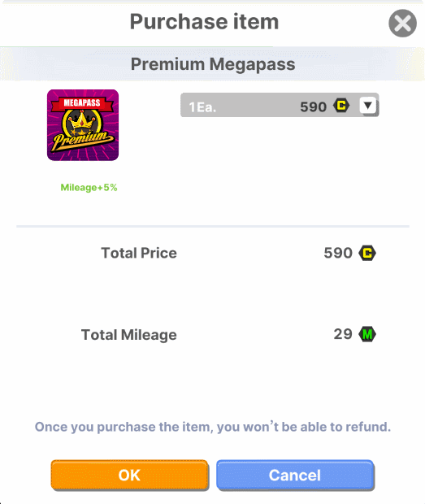Click the no-refund warning text

tap(213, 427)
